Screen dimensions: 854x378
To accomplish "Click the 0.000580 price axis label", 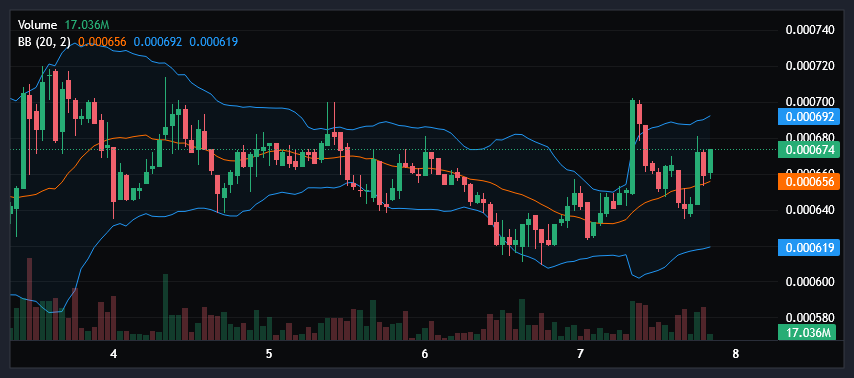I will (x=810, y=317).
